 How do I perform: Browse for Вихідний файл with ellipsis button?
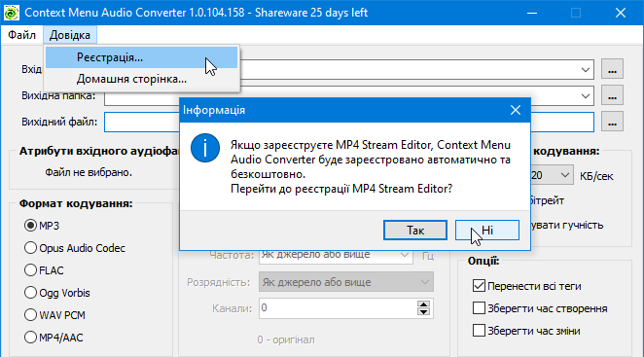pos(612,122)
